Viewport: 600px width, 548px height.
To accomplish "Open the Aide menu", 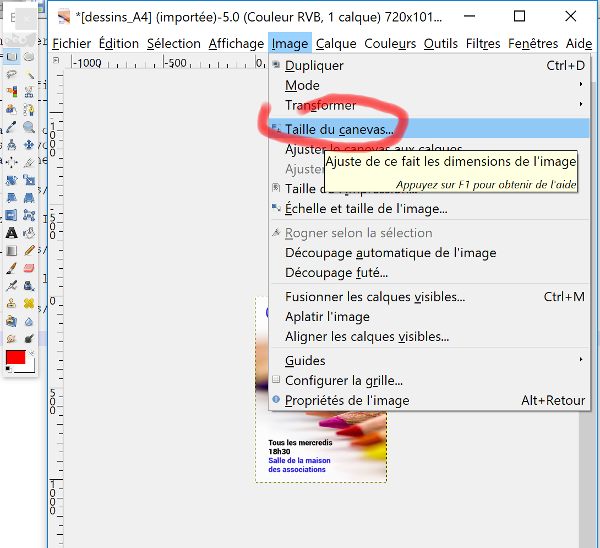I will [x=579, y=44].
